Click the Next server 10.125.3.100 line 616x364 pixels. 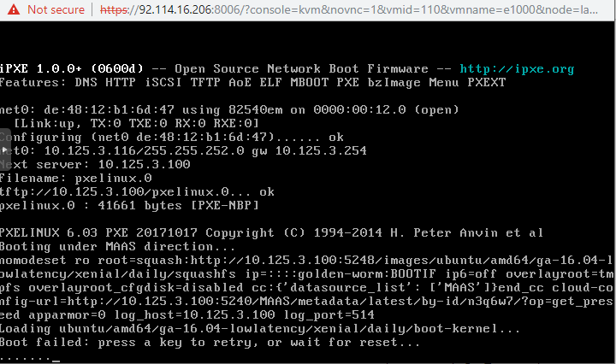pos(96,164)
